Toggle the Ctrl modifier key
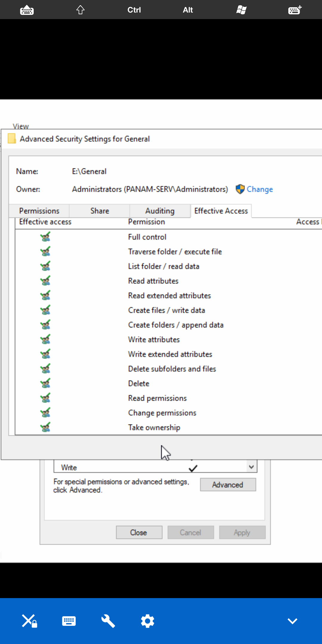 tap(134, 10)
